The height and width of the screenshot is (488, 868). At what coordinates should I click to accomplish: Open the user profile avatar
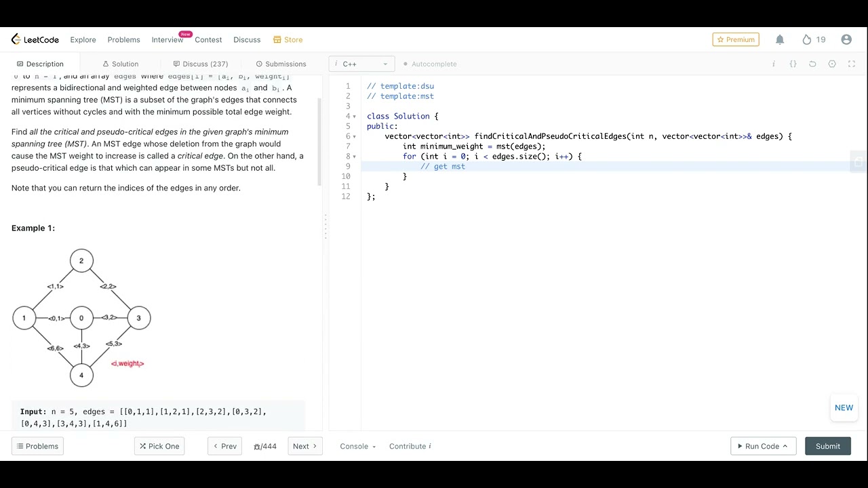(846, 39)
